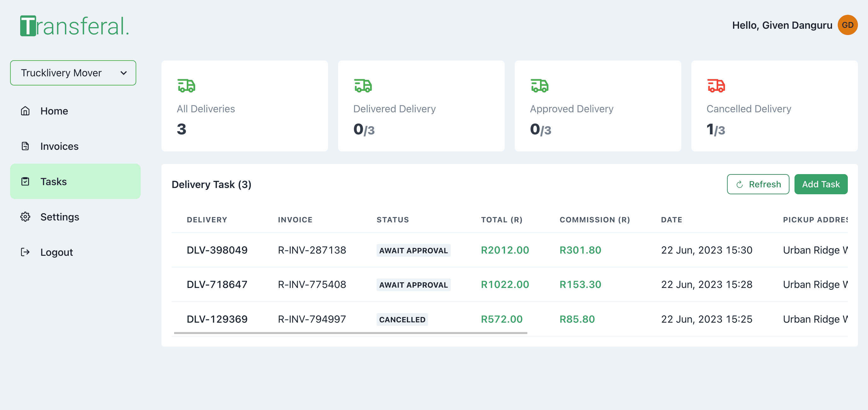Click the CANCELLED status badge
868x410 pixels.
pos(402,319)
